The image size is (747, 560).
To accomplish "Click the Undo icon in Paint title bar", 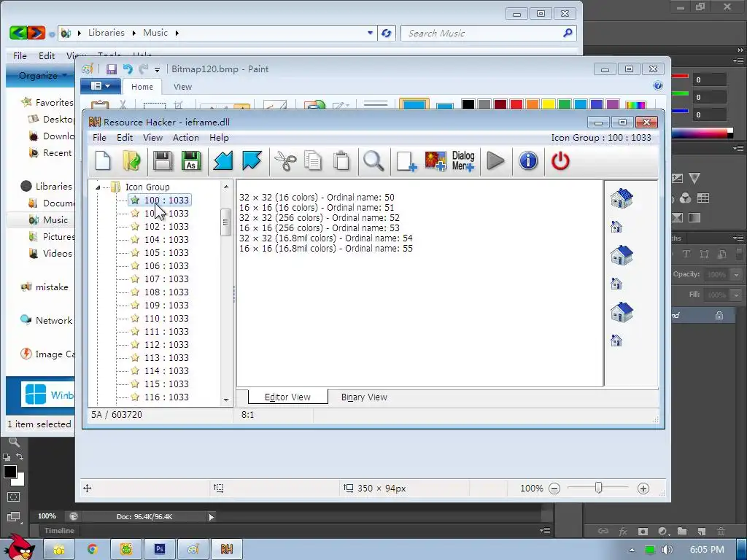I will coord(128,69).
